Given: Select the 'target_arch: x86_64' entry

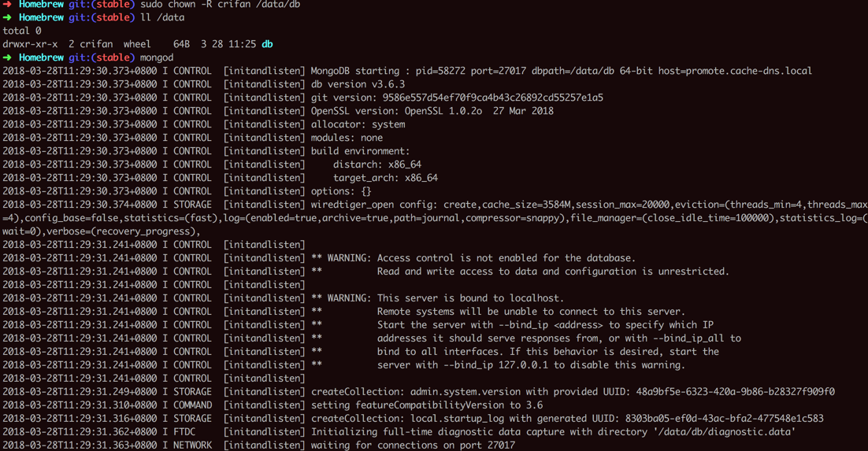Looking at the screenshot, I should [x=385, y=178].
